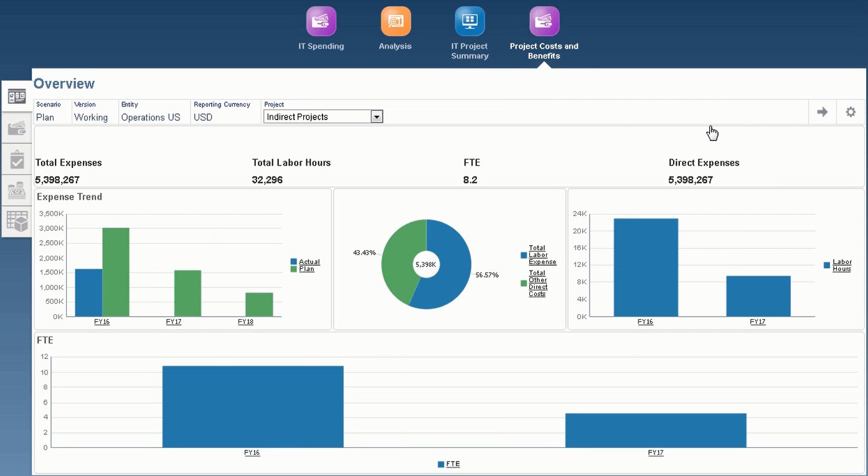Open the IT Spending application icon
The image size is (868, 476).
(321, 21)
